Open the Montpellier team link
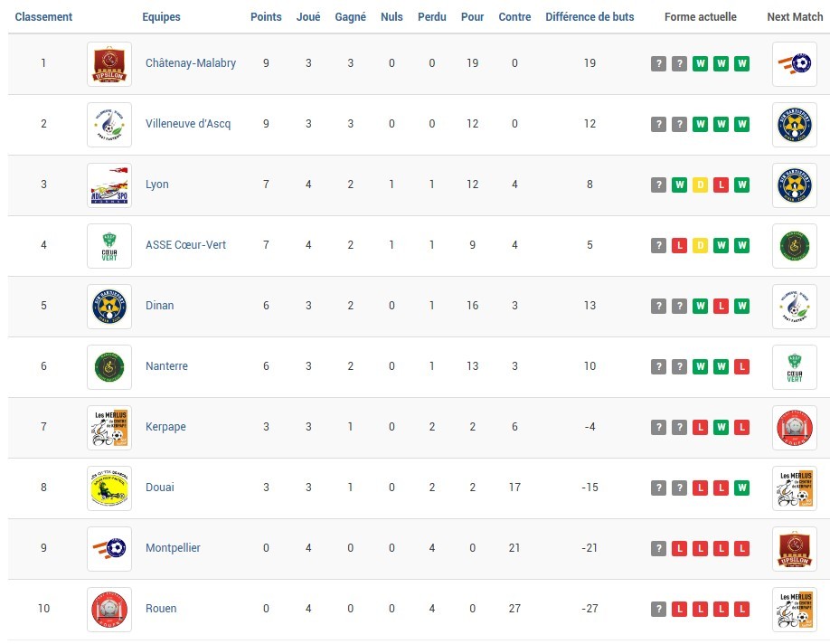Image resolution: width=830 pixels, height=644 pixels. pyautogui.click(x=173, y=548)
